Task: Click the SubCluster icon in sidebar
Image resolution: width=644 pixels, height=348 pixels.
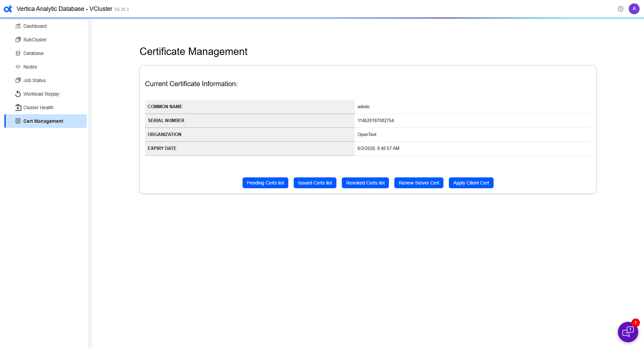Action: coord(18,40)
